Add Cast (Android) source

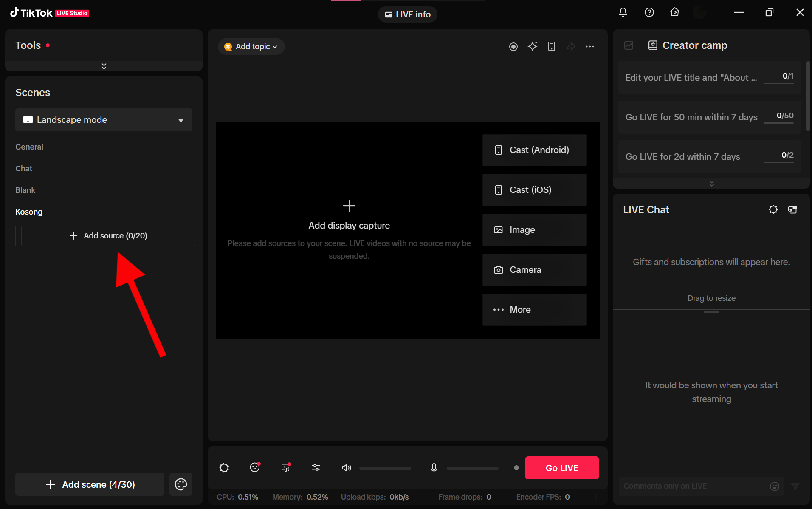coord(534,150)
